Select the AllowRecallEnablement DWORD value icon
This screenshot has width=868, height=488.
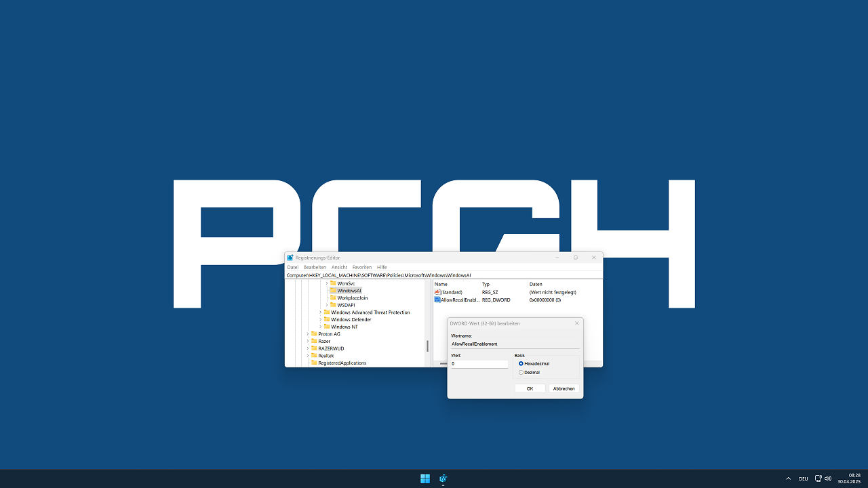click(437, 300)
